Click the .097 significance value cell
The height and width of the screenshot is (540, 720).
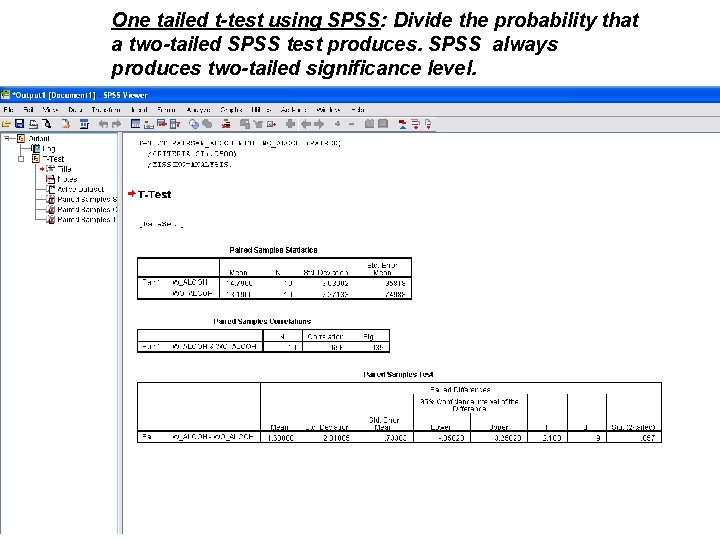tap(634, 438)
